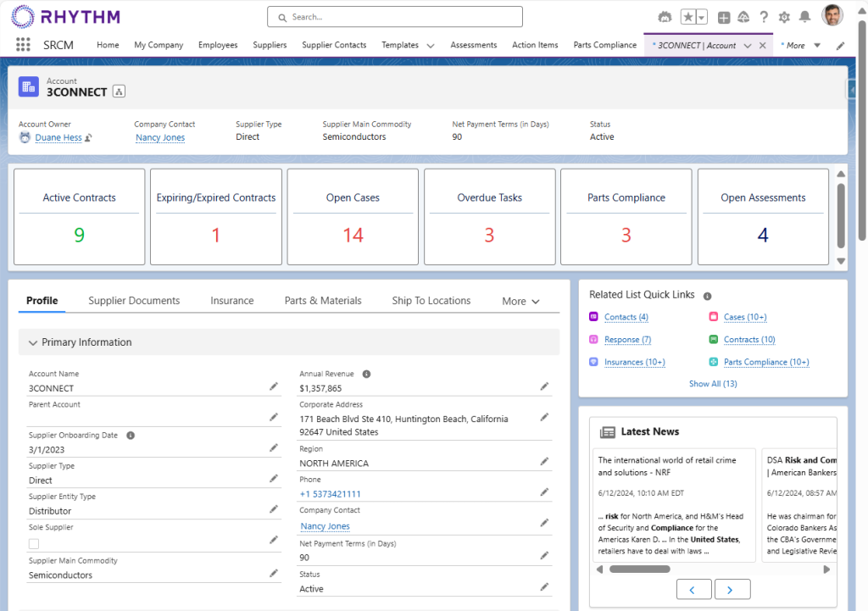Viewport: 868px width, 611px height.
Task: Expand the Templates nav dropdown arrow
Action: [x=431, y=46]
